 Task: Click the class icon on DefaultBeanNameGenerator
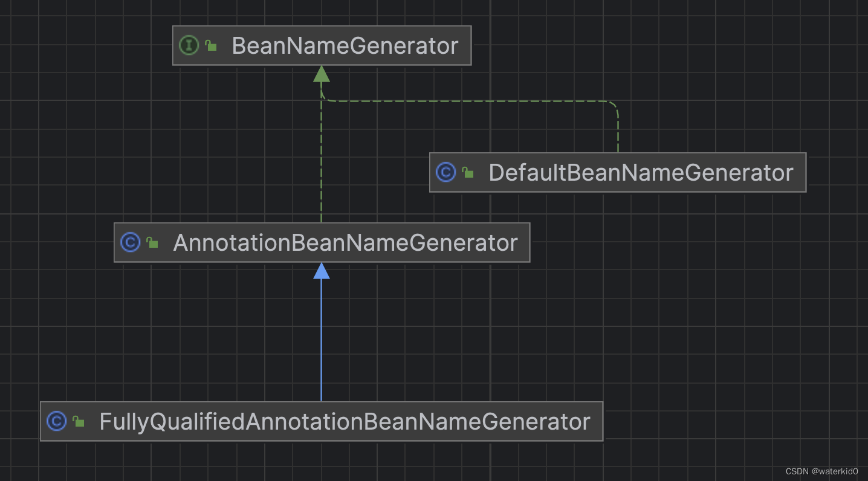(445, 172)
